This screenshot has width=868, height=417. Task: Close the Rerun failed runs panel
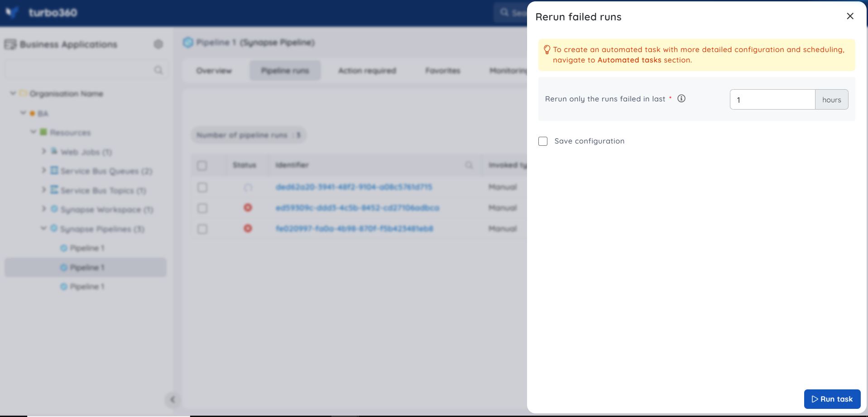[850, 16]
